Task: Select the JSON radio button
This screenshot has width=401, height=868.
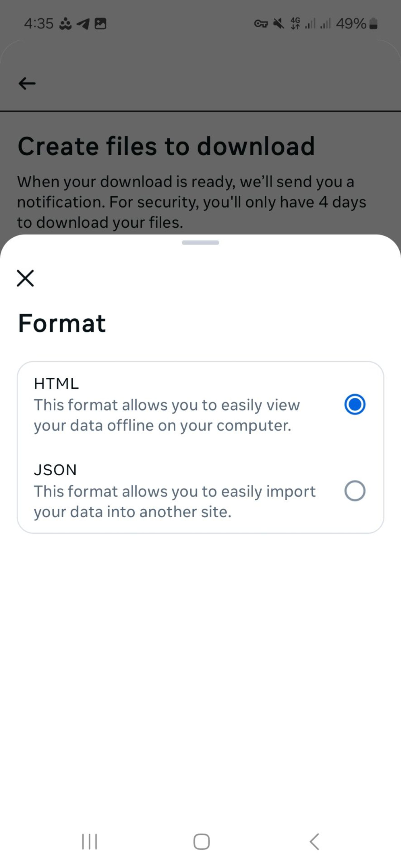Action: coord(355,491)
